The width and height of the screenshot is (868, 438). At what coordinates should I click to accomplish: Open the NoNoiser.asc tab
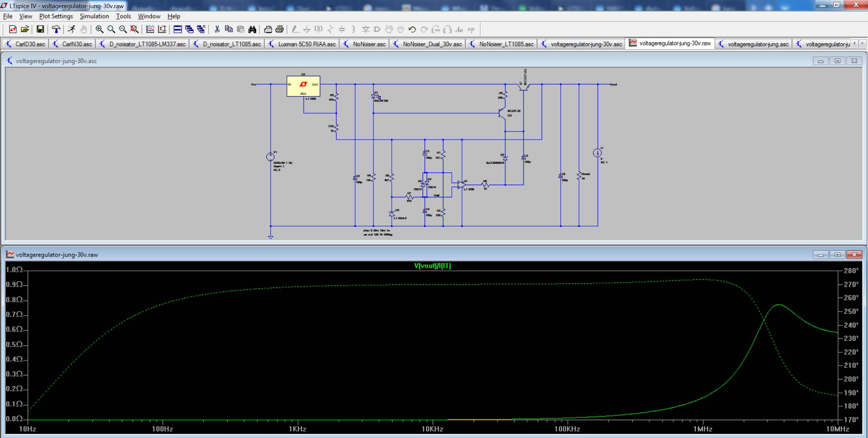pyautogui.click(x=364, y=44)
